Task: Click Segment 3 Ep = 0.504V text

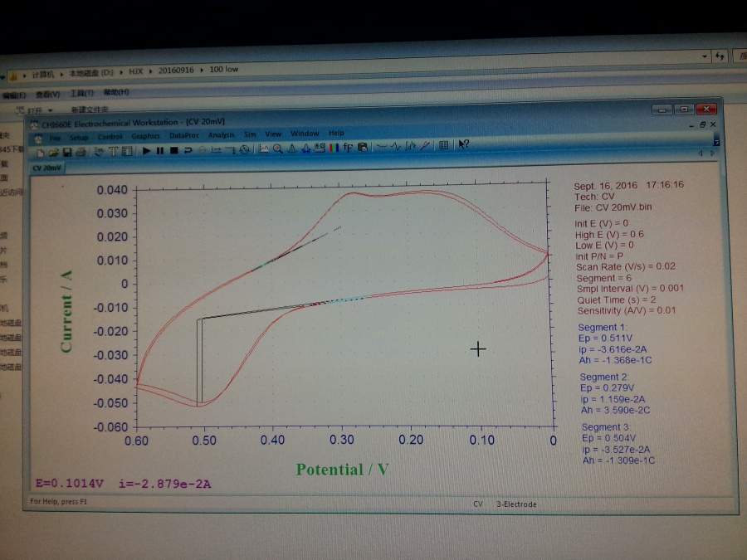Action: pyautogui.click(x=609, y=438)
